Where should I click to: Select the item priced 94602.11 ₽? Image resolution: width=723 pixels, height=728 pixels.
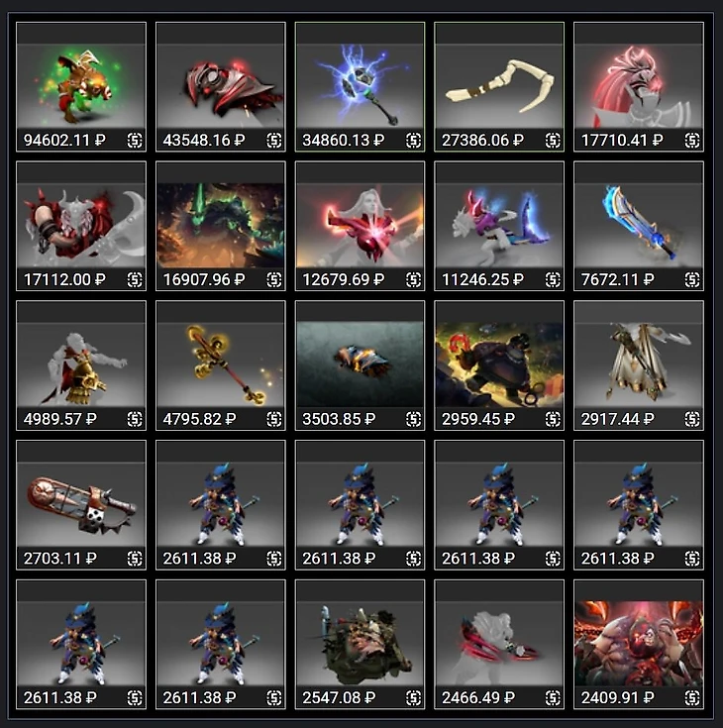81,87
